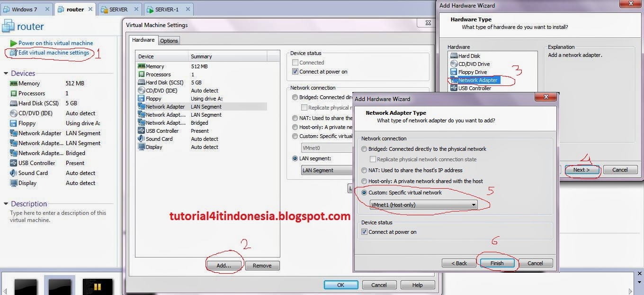Click the Finish button in the wizard
This screenshot has height=295, width=644.
tap(496, 263)
